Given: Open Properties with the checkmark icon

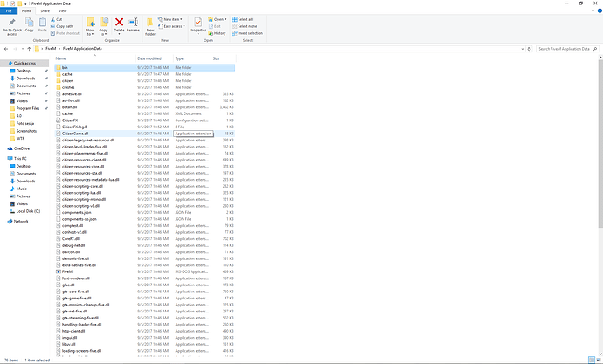Looking at the screenshot, I should [x=198, y=26].
